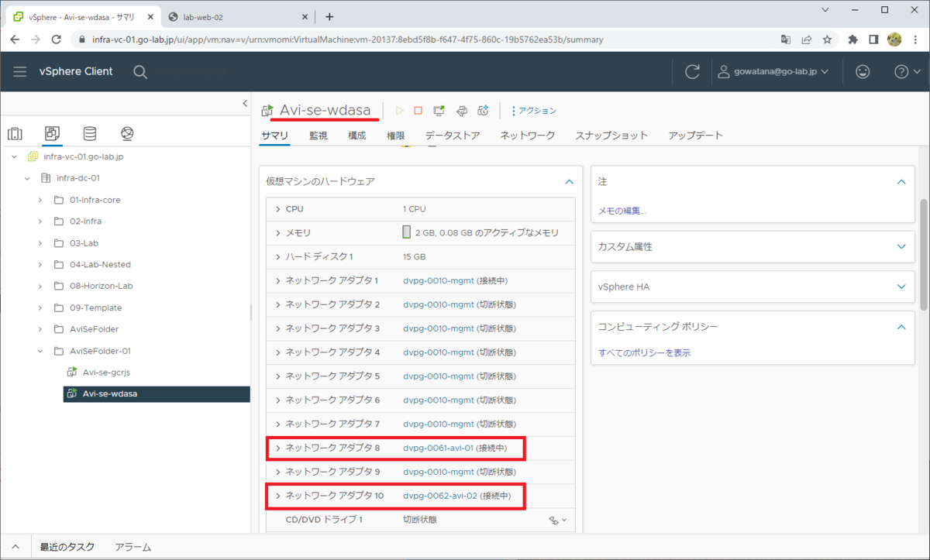Switch to Networking inventory view
The height and width of the screenshot is (560, 930).
pos(127,133)
